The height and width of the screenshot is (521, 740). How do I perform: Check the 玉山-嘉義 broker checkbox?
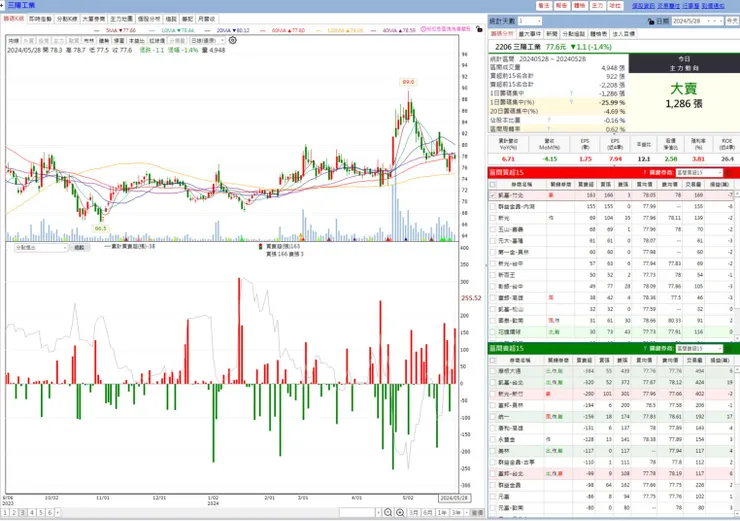tap(493, 229)
